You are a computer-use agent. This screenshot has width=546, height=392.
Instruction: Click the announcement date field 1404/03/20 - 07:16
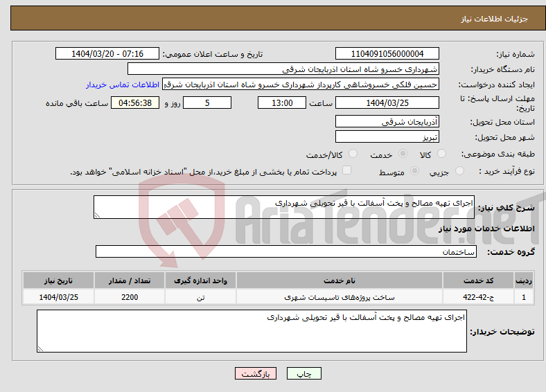[107, 53]
